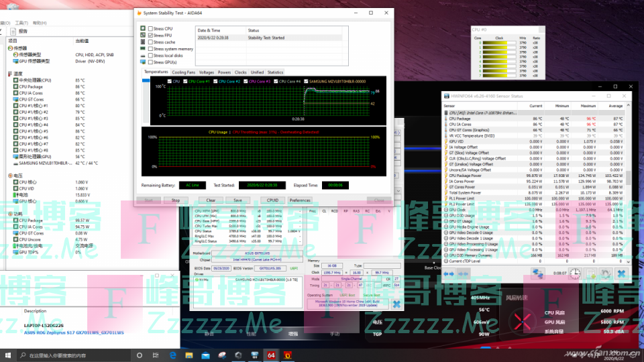Click Cortana circle icon on taskbar
Viewport: 644px width, 362px height.
point(140,355)
